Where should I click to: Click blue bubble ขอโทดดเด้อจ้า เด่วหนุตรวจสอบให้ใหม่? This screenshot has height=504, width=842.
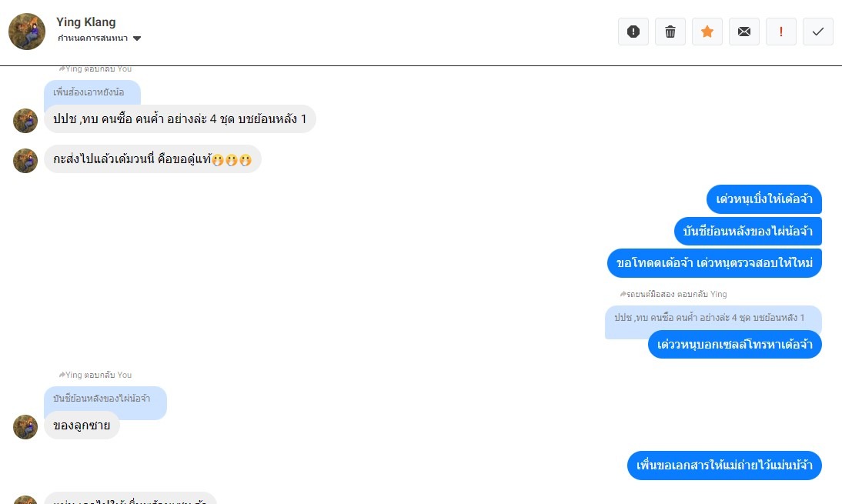coord(714,263)
